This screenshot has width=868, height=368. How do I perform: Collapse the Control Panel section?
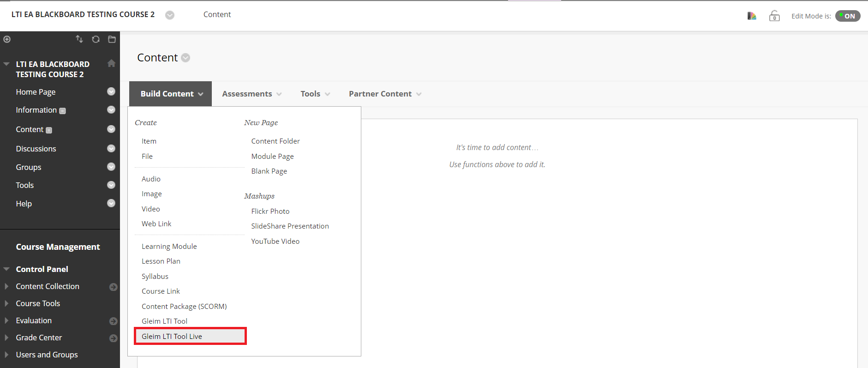tap(6, 269)
